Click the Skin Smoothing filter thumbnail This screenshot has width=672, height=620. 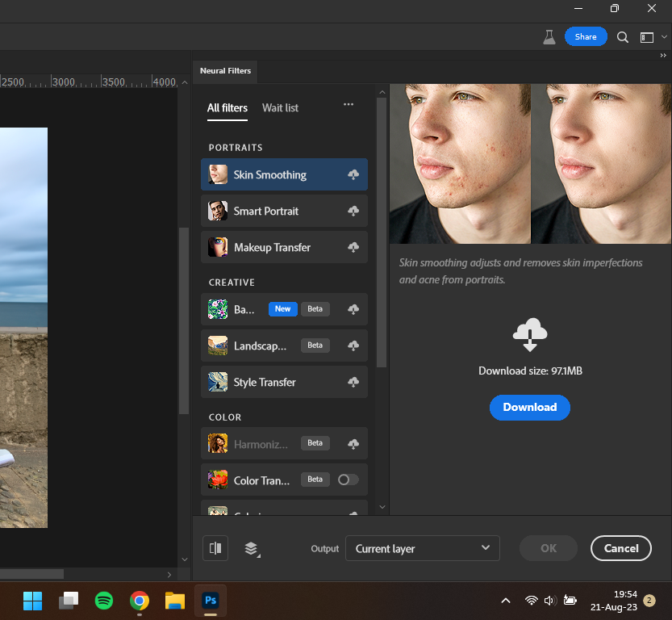218,174
